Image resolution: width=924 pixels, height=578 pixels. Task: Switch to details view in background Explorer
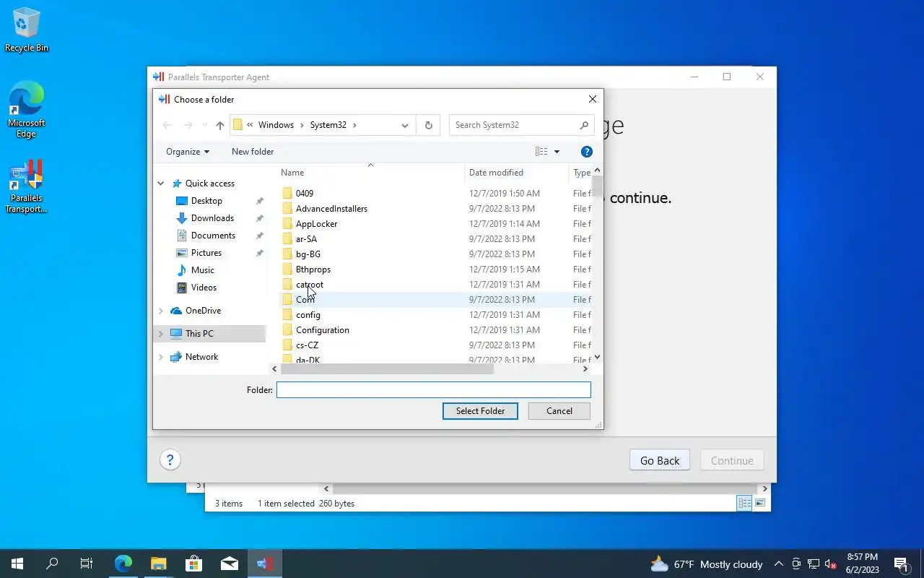pyautogui.click(x=744, y=503)
